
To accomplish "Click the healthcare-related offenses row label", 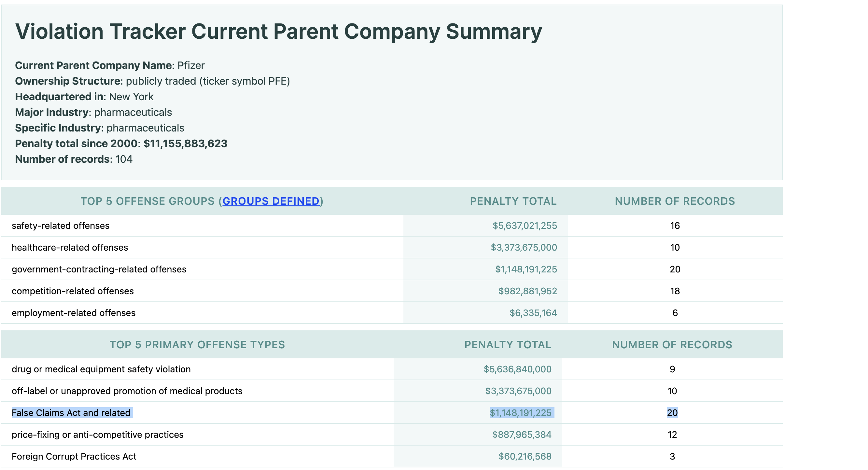I will [x=70, y=248].
